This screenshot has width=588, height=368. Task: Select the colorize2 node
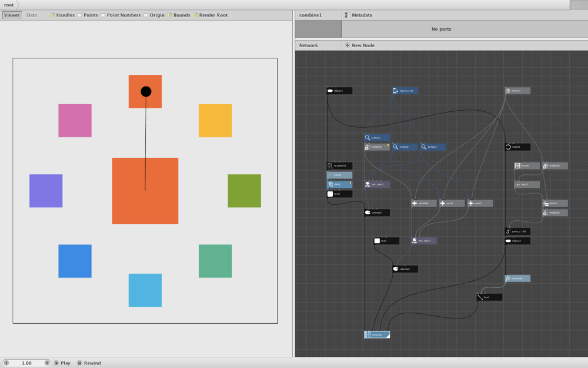coord(405,269)
